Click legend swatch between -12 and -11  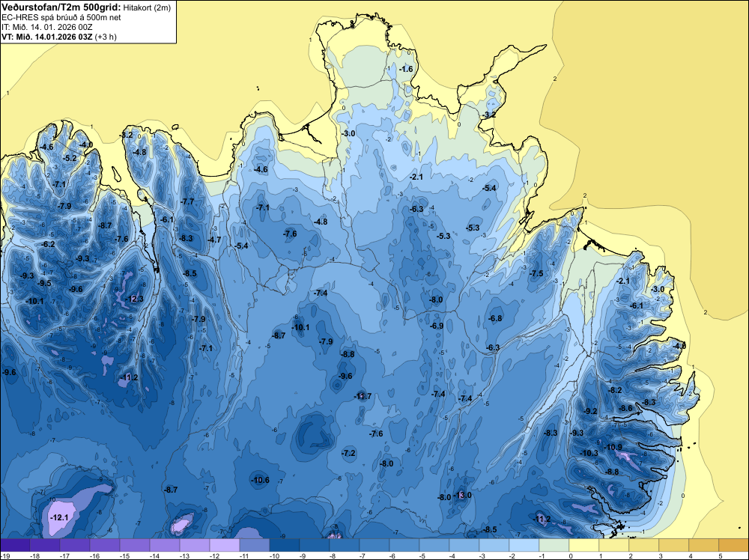point(225,545)
